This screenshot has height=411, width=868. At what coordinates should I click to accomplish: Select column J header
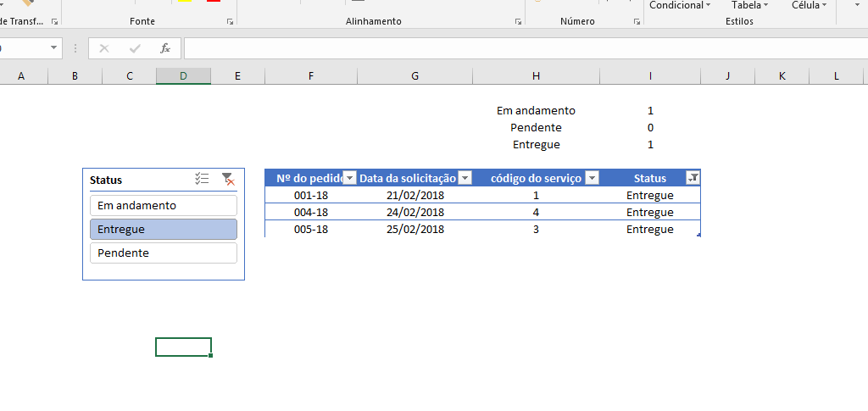click(728, 75)
